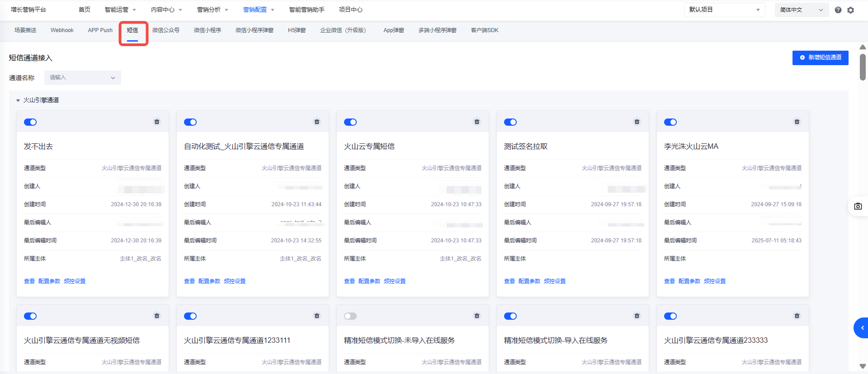Delete the 李光洙火山云MA channel card
This screenshot has height=374, width=868.
pos(797,122)
